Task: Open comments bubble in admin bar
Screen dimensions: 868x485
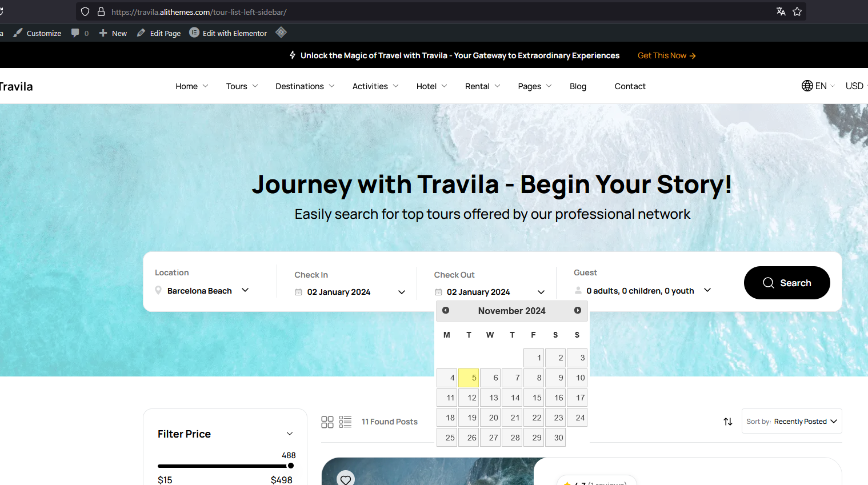Action: pos(79,33)
